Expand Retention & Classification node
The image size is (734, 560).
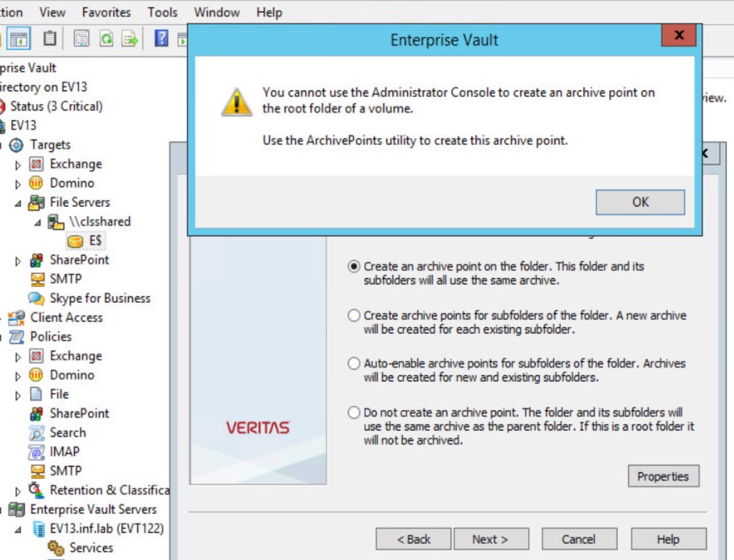coord(18,492)
